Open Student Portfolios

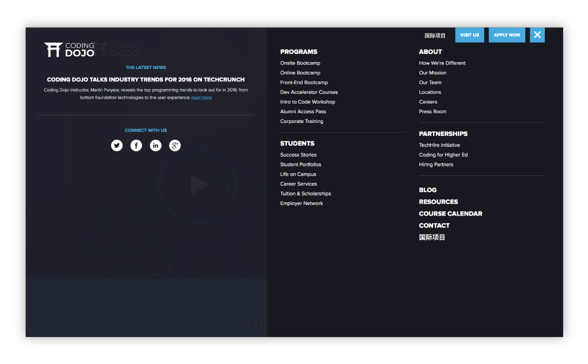[300, 164]
